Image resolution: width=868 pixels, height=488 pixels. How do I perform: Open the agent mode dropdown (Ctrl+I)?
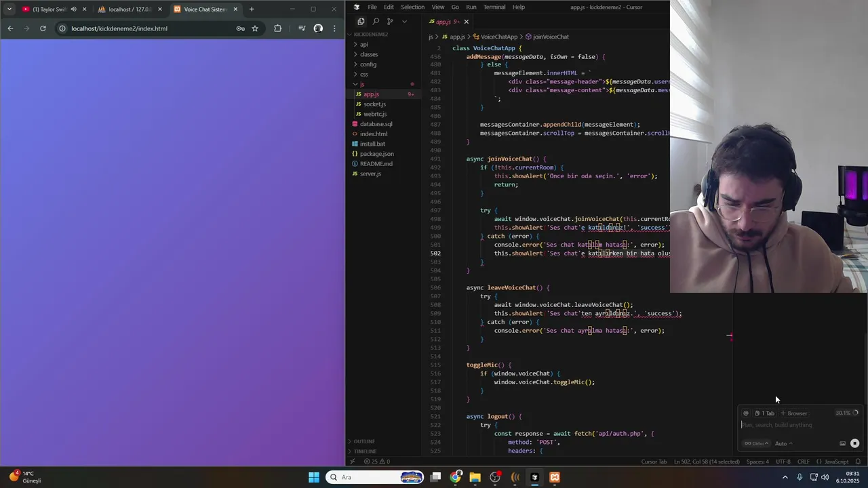(x=757, y=443)
